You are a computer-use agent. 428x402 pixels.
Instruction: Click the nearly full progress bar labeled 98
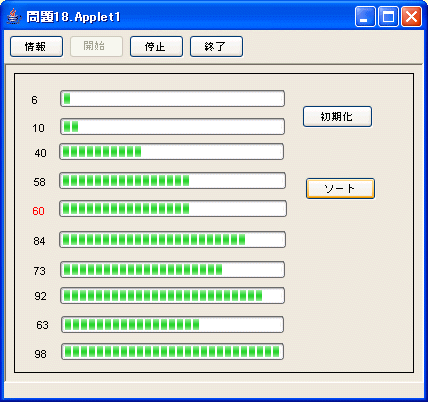point(173,352)
